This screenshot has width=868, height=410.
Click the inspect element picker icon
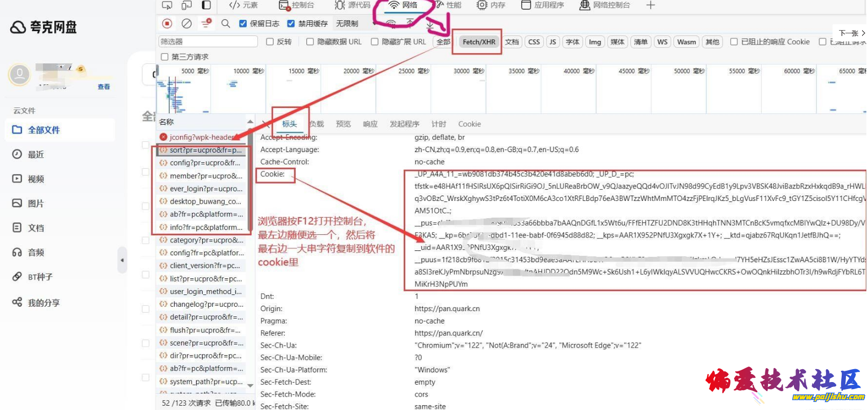[x=167, y=5]
